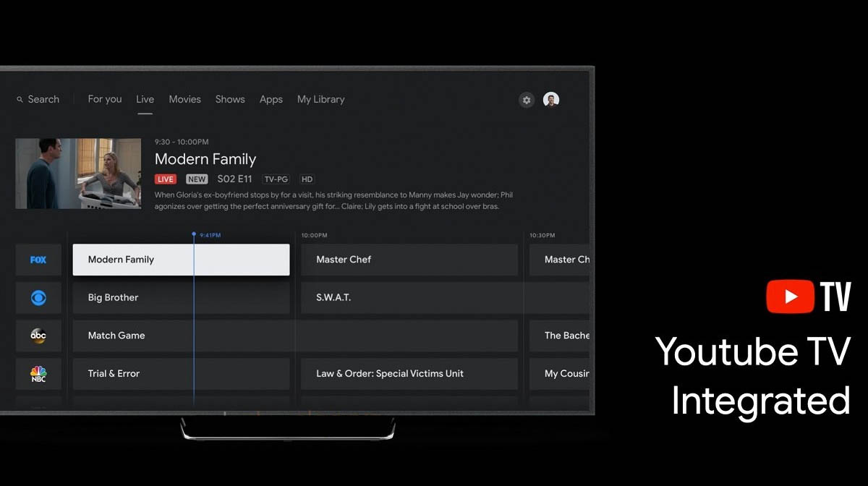Screen dimensions: 868x486
Task: Select the Live tab
Action: click(145, 99)
